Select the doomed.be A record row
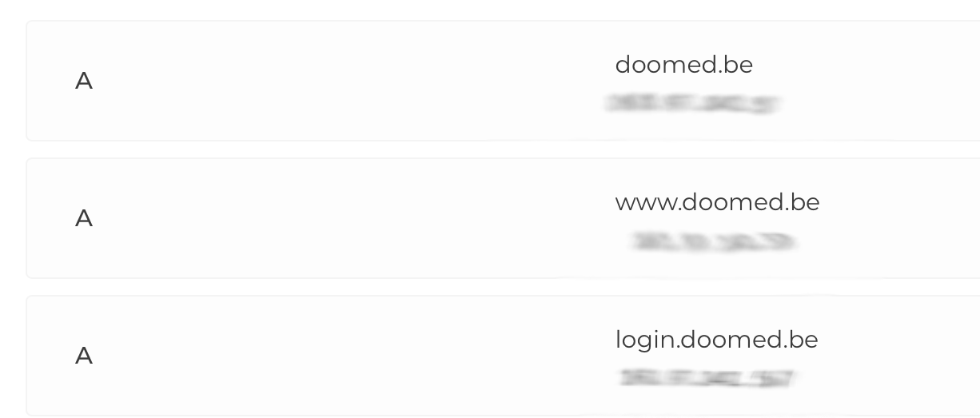 504,81
